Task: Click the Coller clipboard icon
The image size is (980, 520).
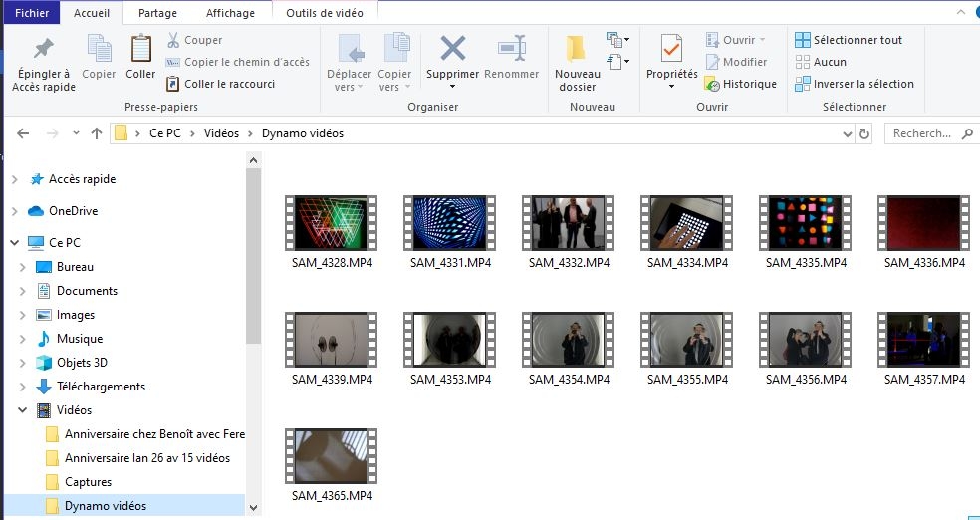Action: click(140, 49)
